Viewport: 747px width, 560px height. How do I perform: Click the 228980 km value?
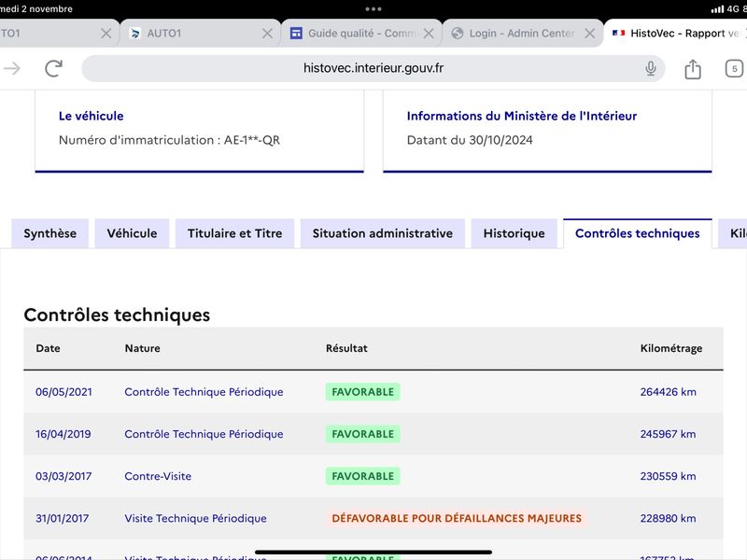tap(668, 518)
